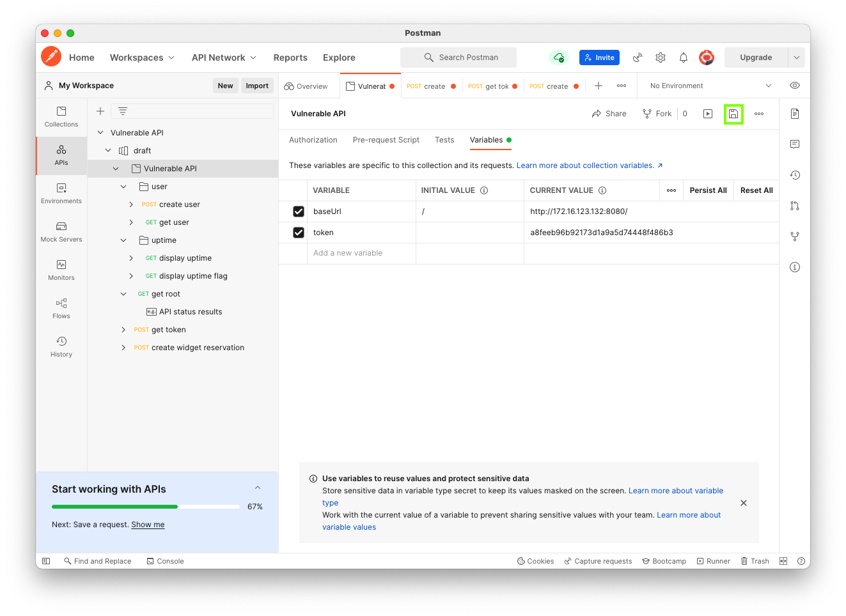Open the No Environment dropdown
Screen dimensions: 846x616
pyautogui.click(x=710, y=86)
